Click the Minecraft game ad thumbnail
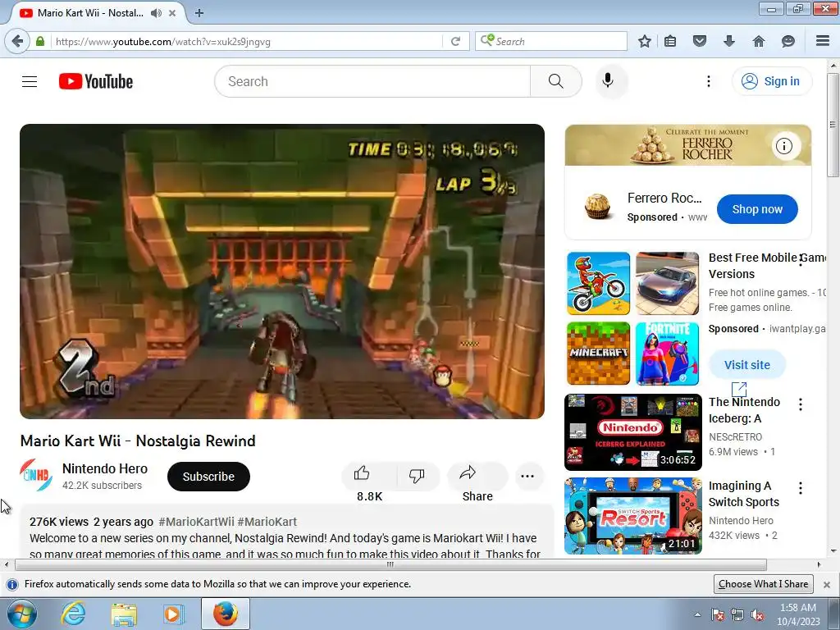Image resolution: width=840 pixels, height=630 pixels. [x=598, y=354]
